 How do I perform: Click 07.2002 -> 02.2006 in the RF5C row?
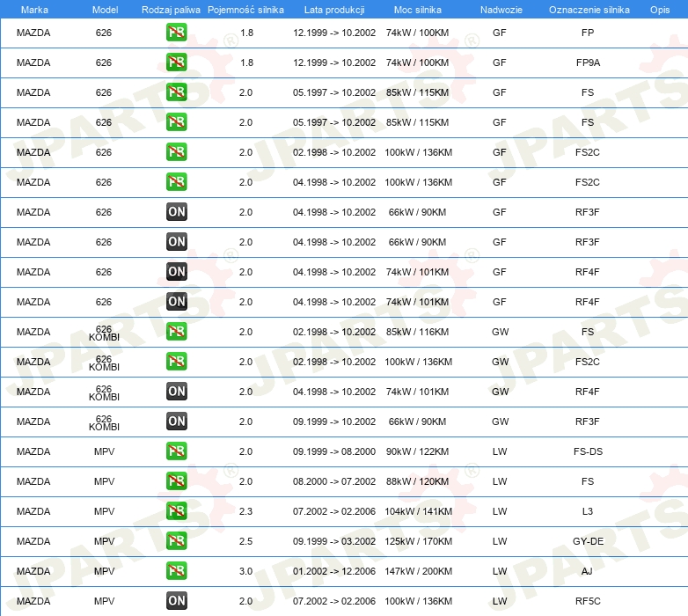click(334, 601)
